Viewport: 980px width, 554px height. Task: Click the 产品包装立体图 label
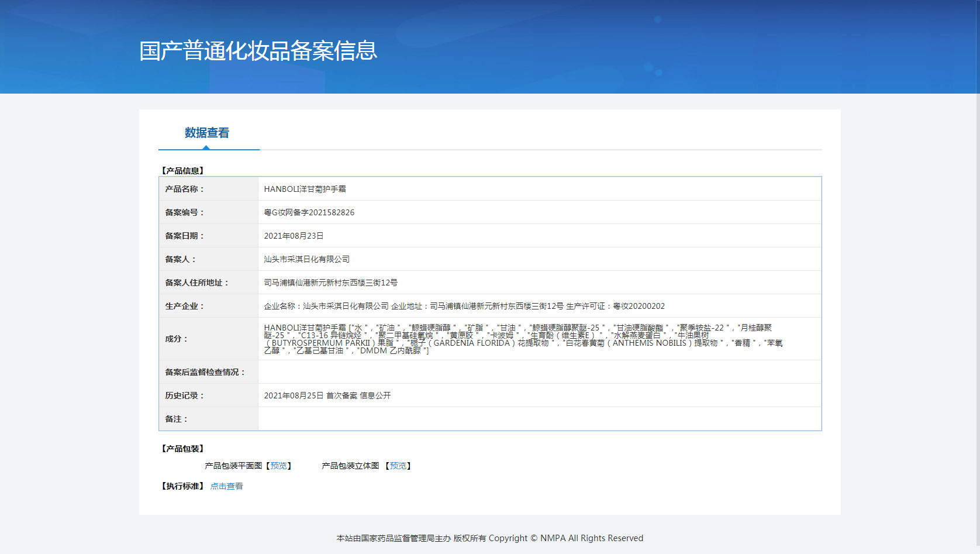pos(350,466)
